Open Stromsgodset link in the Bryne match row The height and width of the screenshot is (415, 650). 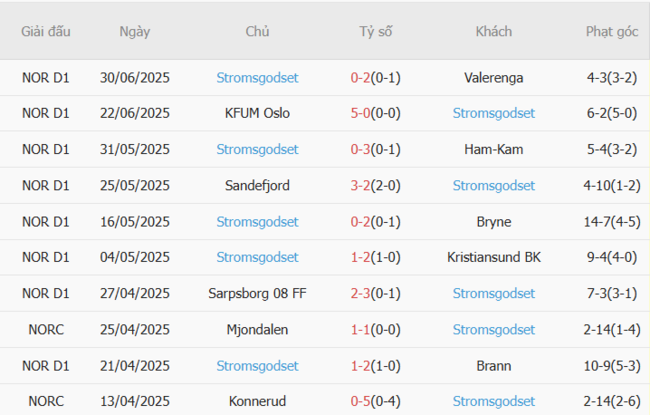(x=257, y=221)
